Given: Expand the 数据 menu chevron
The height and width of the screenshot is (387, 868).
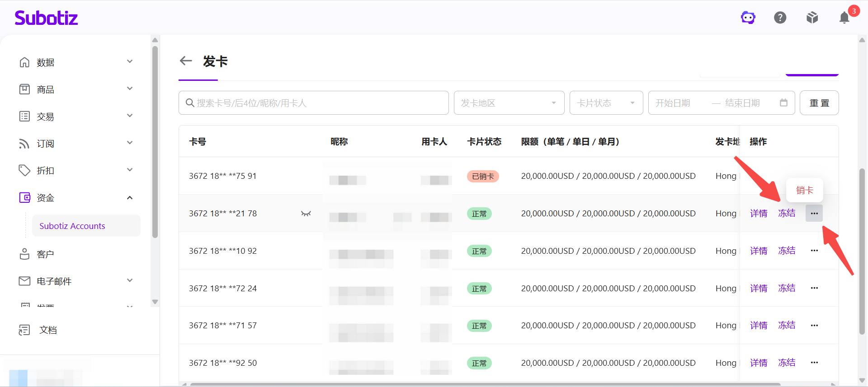Looking at the screenshot, I should coord(130,62).
